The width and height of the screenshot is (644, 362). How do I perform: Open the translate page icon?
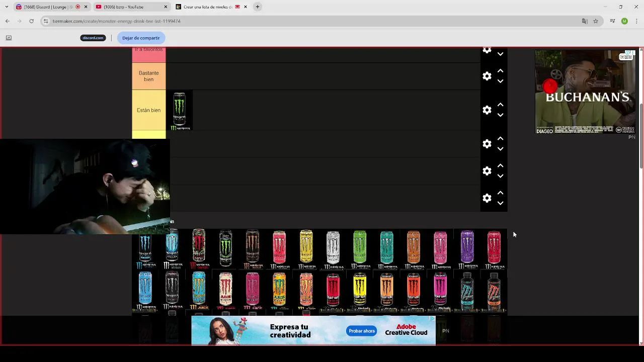click(x=585, y=21)
